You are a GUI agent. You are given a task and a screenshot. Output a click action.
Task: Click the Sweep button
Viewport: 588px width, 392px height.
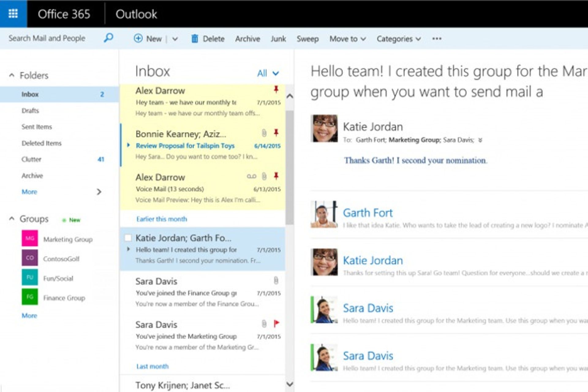[x=307, y=39]
